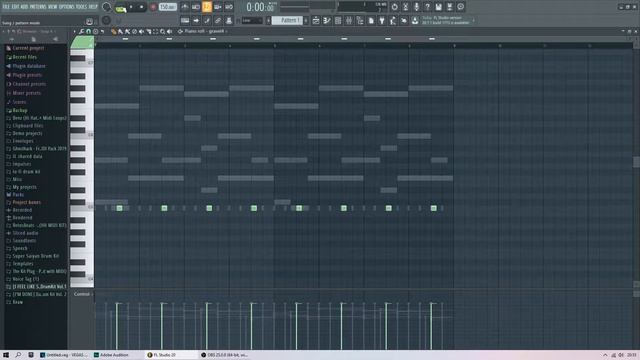Toggle the piano roll magnet snap icon
Image resolution: width=640 pixels, height=360 pixels.
[88, 31]
